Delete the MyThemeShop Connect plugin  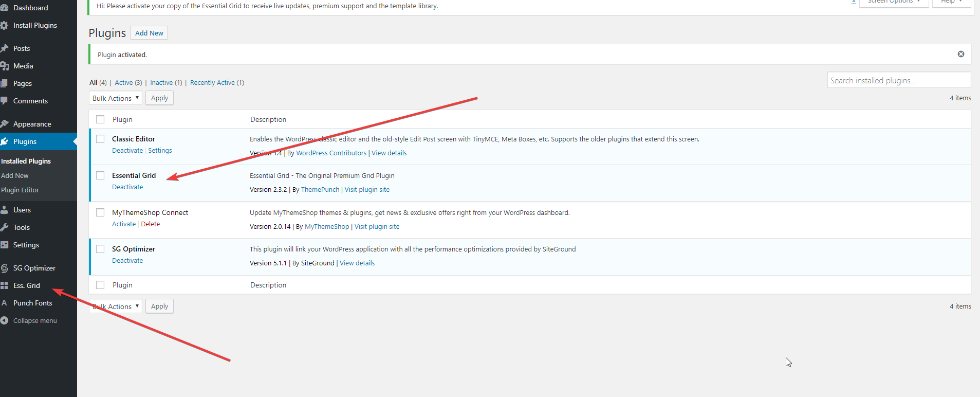coord(151,224)
